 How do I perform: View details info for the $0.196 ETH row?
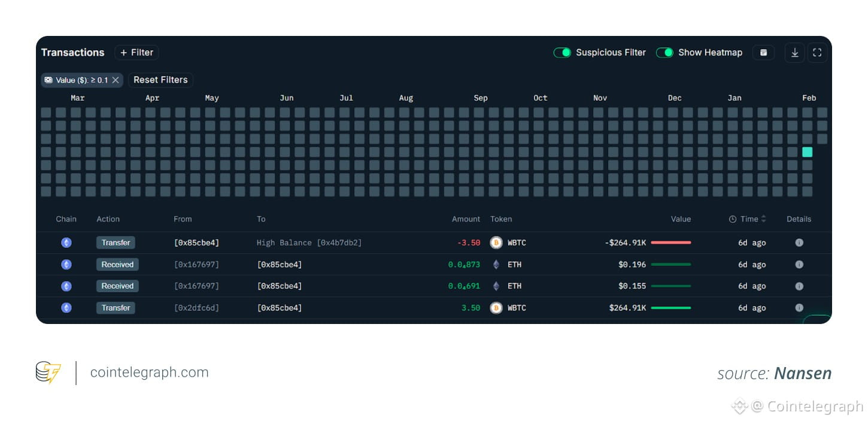[x=799, y=265]
